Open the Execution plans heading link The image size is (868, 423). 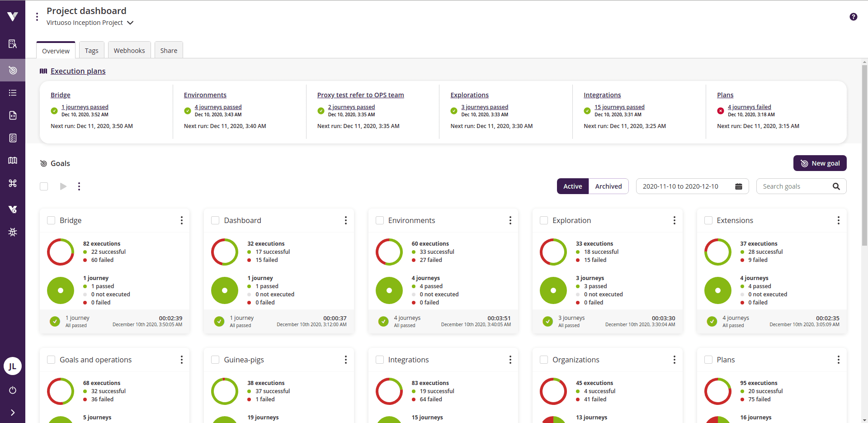pos(78,71)
